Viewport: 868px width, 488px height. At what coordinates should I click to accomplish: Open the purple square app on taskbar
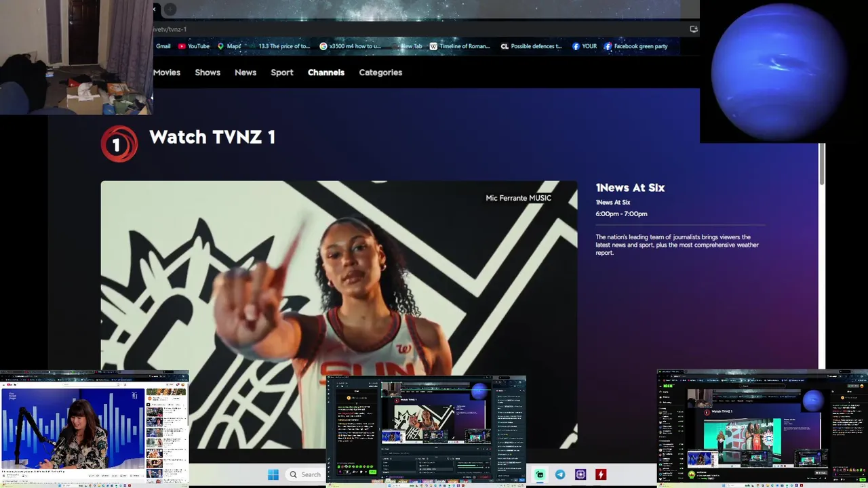pos(580,474)
